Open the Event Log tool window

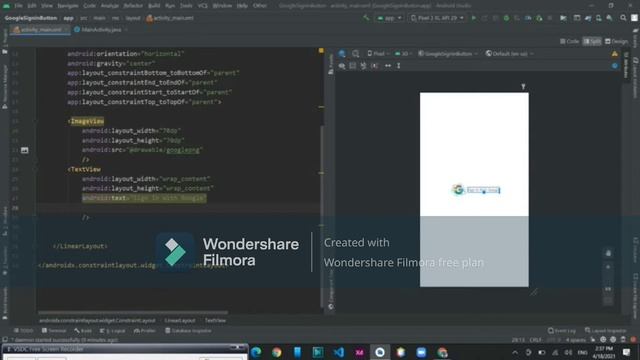(x=562, y=331)
